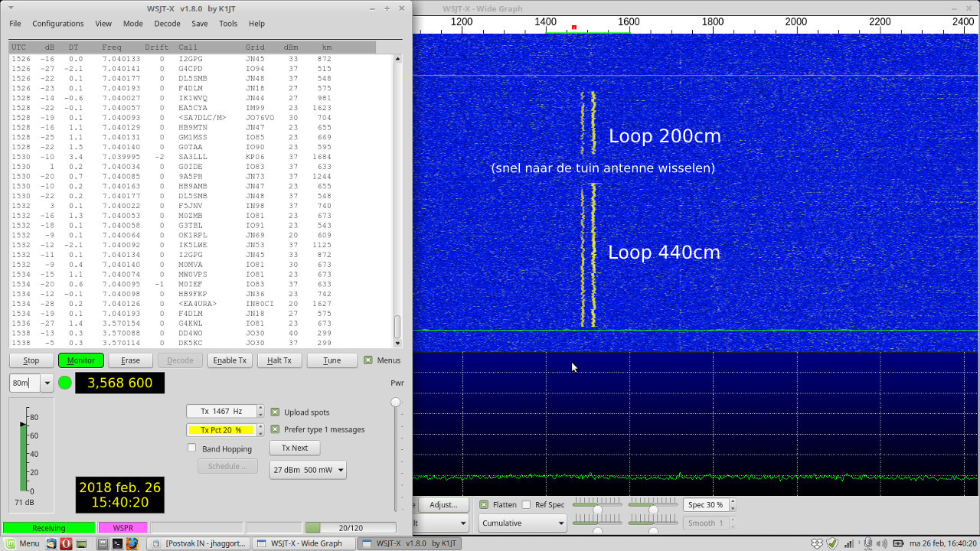
Task: Open the Linux Mint Menu
Action: pyautogui.click(x=21, y=543)
